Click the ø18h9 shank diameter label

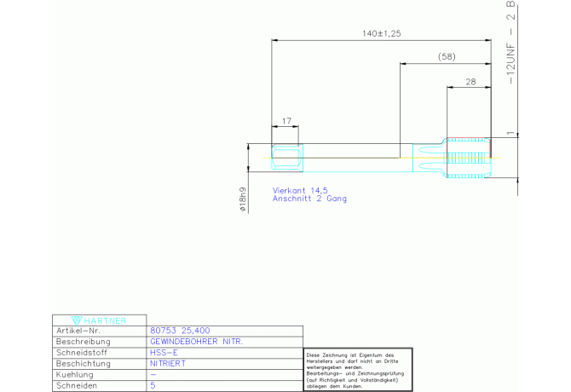tap(242, 198)
